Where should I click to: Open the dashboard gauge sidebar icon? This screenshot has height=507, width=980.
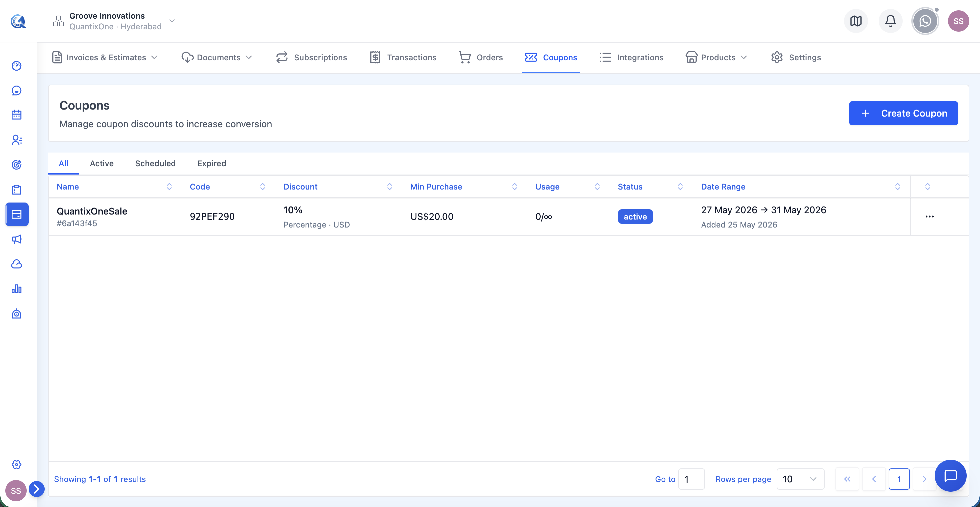(x=16, y=66)
